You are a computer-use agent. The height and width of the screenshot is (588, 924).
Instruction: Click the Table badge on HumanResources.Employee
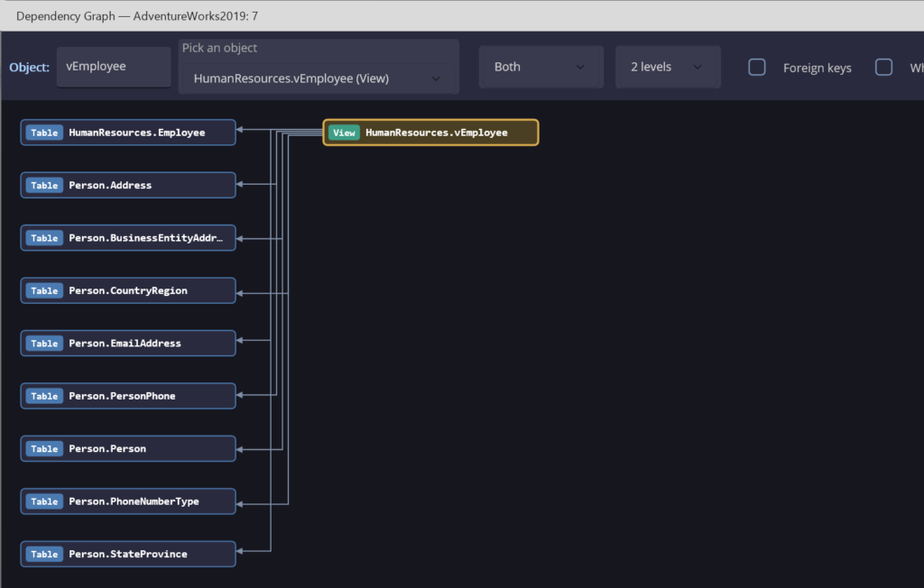(44, 133)
